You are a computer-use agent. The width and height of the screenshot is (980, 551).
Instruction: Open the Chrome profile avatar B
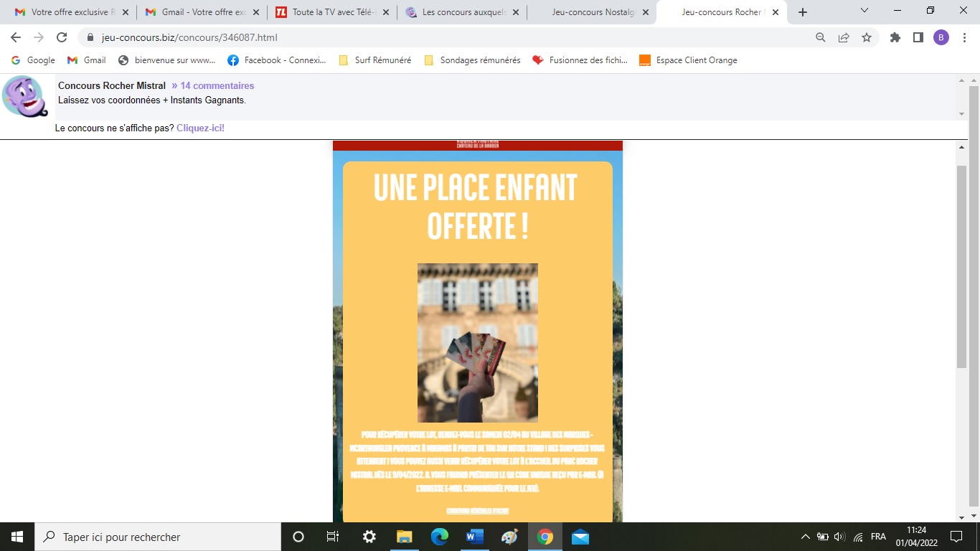pos(941,37)
